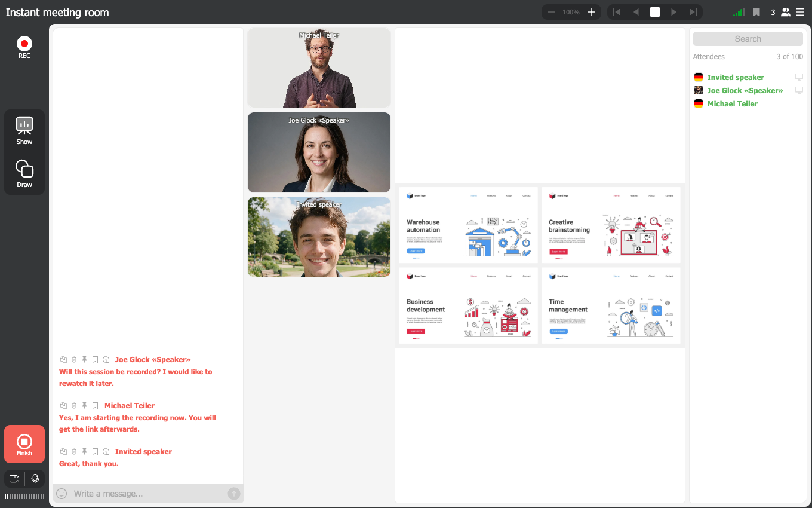Copy the Invited speaker's chat message
This screenshot has width=812, height=508.
pos(63,451)
